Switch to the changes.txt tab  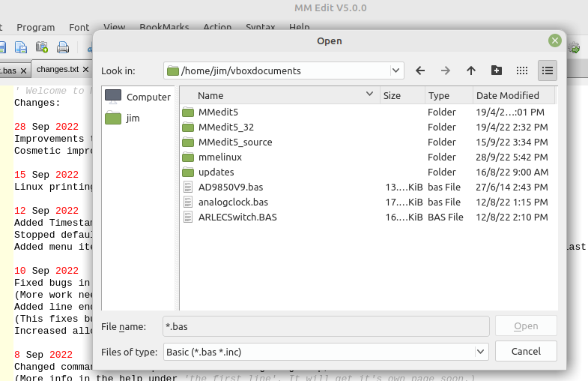pyautogui.click(x=58, y=70)
